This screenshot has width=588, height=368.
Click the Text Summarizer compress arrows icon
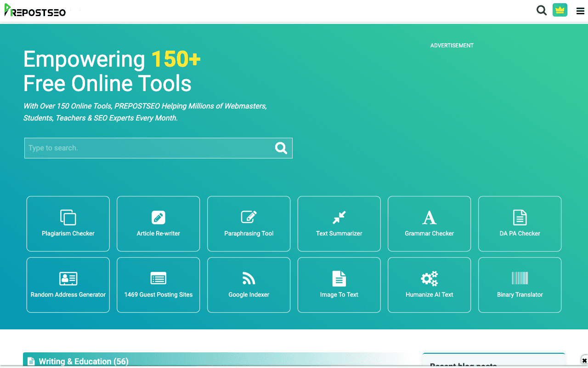(x=339, y=217)
